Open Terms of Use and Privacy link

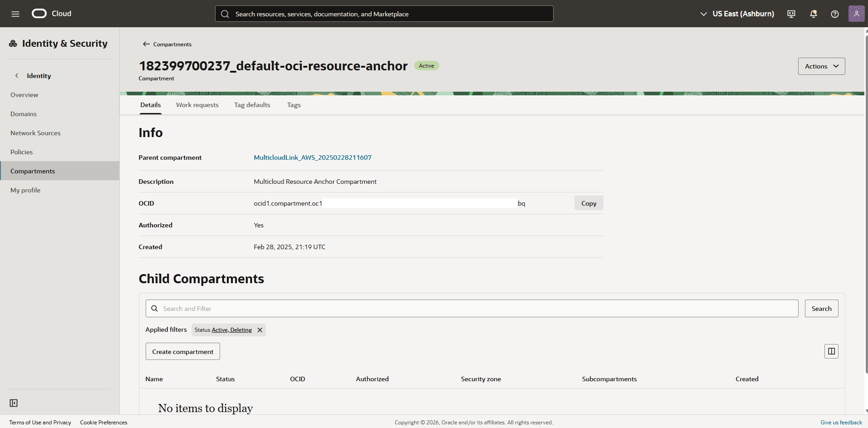[x=40, y=423]
